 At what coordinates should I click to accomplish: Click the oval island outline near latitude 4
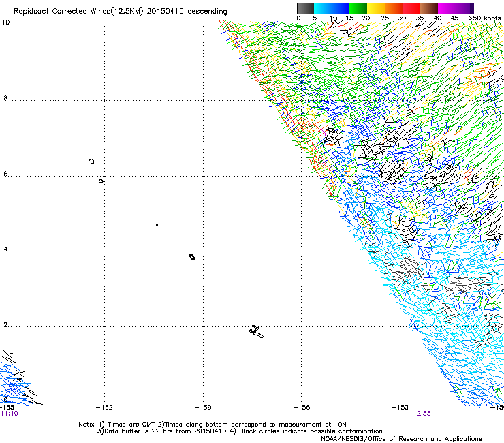point(192,256)
